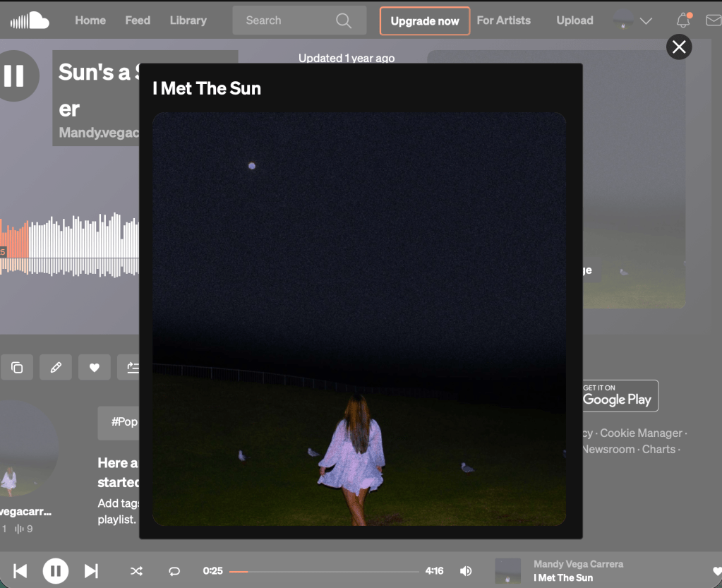Toggle shuffle in the player bar
Viewport: 722px width, 588px height.
136,570
